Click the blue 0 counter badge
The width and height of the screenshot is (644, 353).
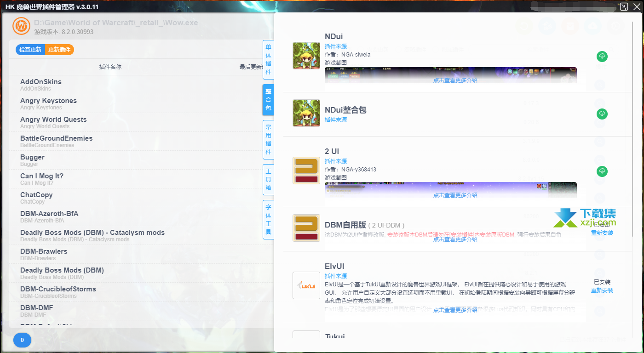(22, 340)
